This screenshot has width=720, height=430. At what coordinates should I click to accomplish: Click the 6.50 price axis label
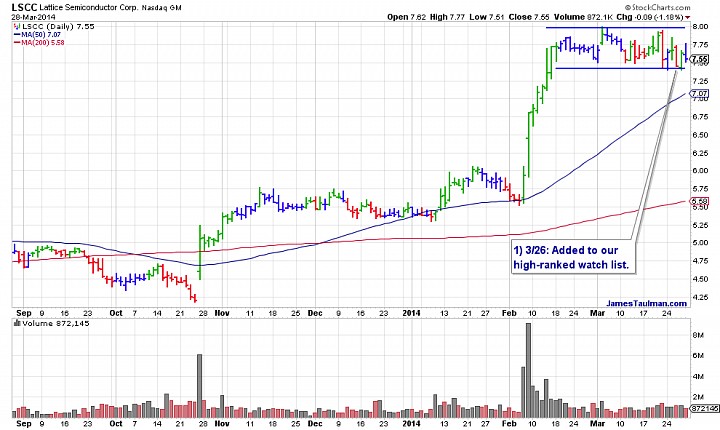tap(700, 135)
